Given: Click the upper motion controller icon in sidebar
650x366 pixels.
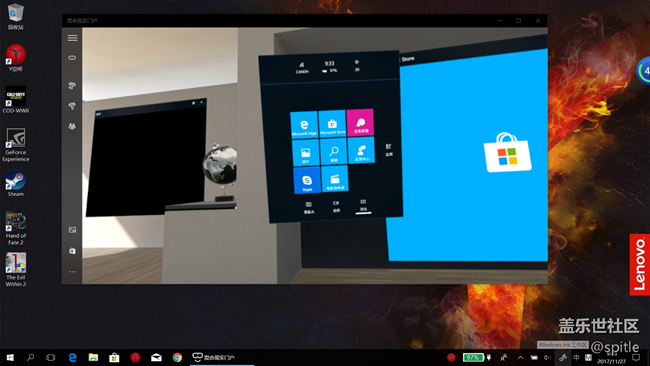Looking at the screenshot, I should [72, 85].
